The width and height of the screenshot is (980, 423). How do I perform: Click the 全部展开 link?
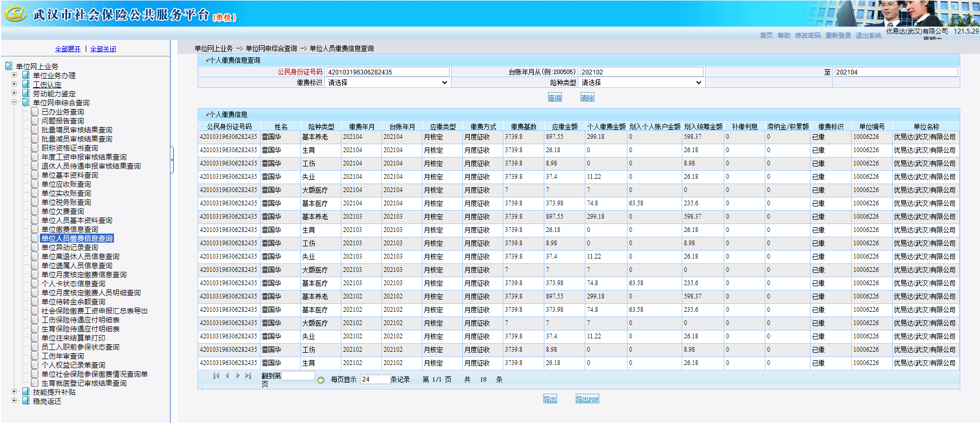point(68,49)
